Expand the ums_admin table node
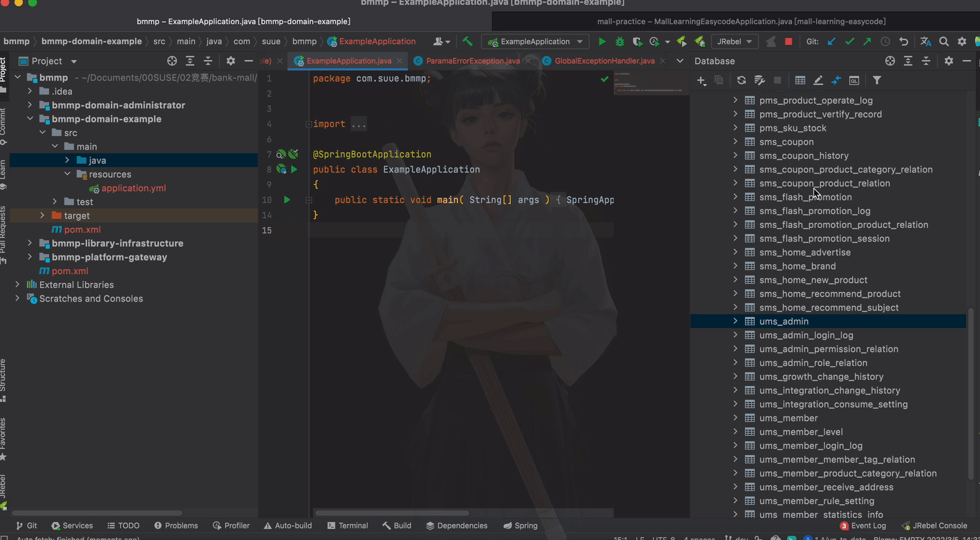The height and width of the screenshot is (540, 980). tap(735, 321)
